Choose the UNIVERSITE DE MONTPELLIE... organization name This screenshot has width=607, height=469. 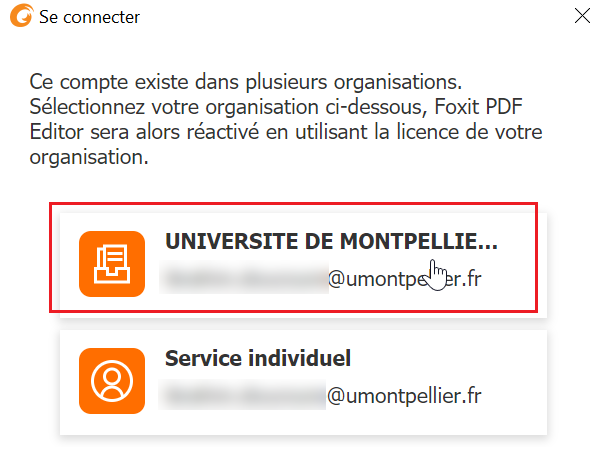tap(331, 242)
